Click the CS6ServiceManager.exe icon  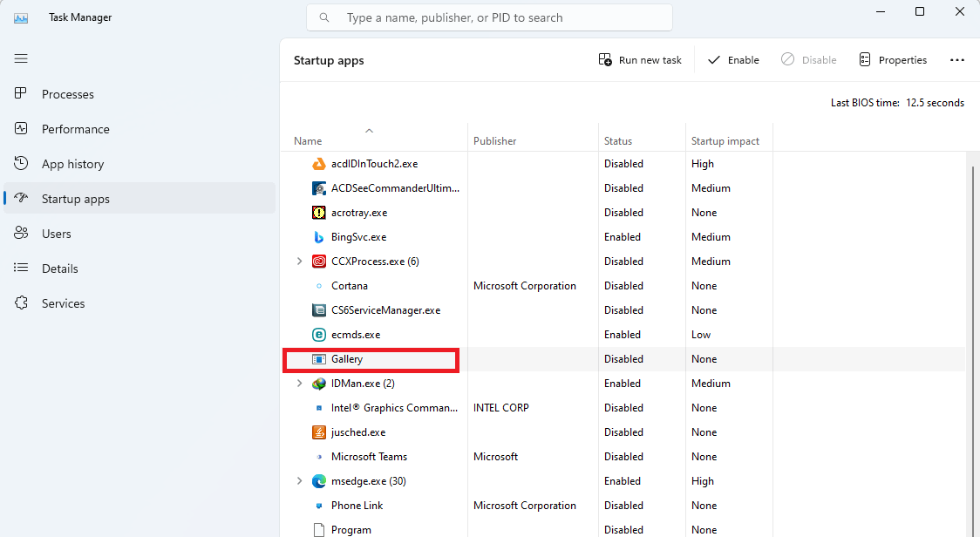click(319, 310)
